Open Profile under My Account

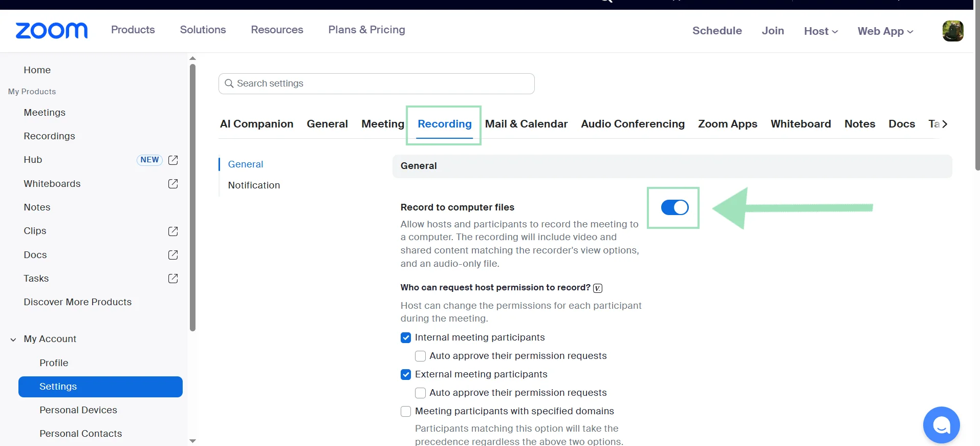(x=54, y=363)
